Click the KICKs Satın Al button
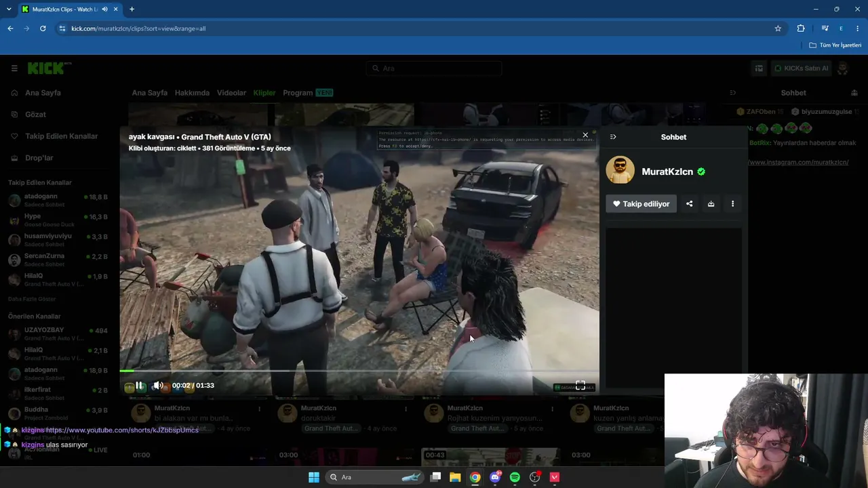Screen dimensions: 868x488 point(801,68)
